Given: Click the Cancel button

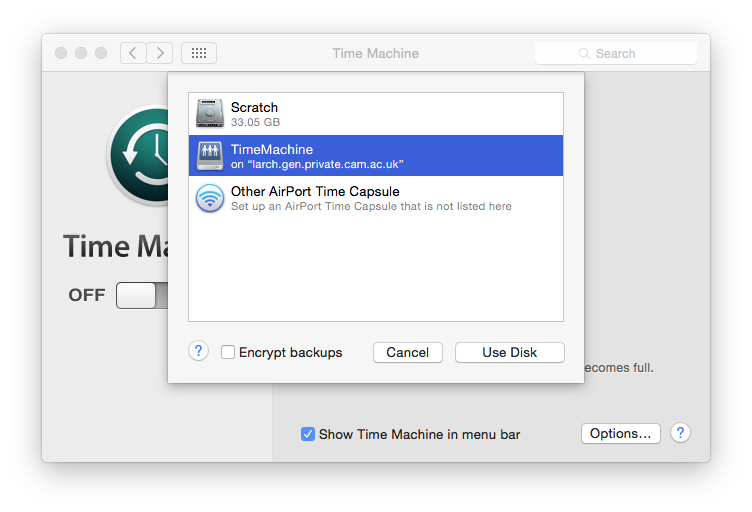Looking at the screenshot, I should click(408, 352).
